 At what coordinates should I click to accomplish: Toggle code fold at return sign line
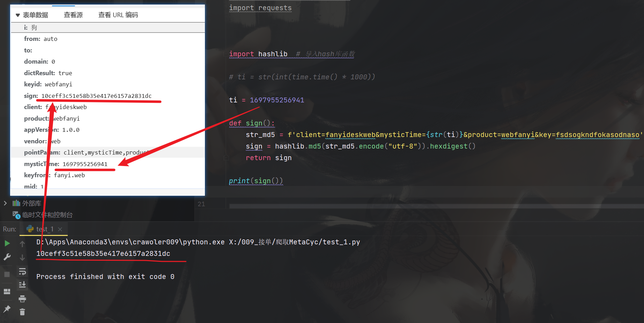pyautogui.click(x=226, y=158)
